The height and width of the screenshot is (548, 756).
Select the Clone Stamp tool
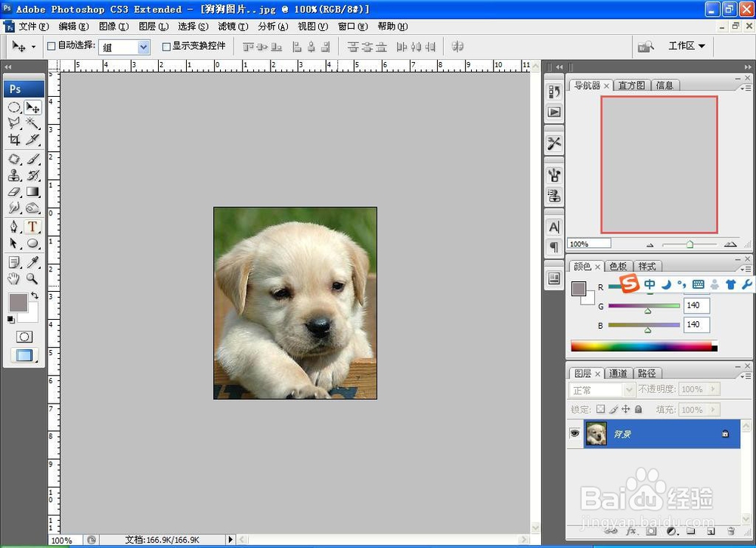pyautogui.click(x=14, y=175)
